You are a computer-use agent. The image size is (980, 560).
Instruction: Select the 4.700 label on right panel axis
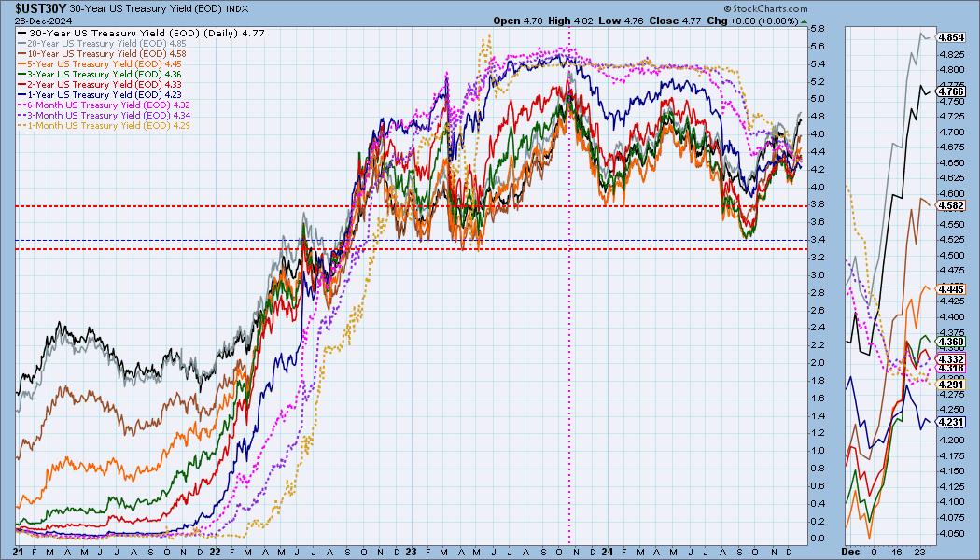click(x=951, y=132)
